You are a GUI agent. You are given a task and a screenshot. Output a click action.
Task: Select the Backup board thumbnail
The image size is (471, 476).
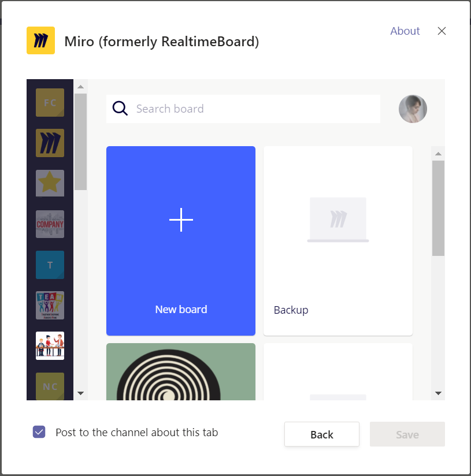click(x=338, y=241)
